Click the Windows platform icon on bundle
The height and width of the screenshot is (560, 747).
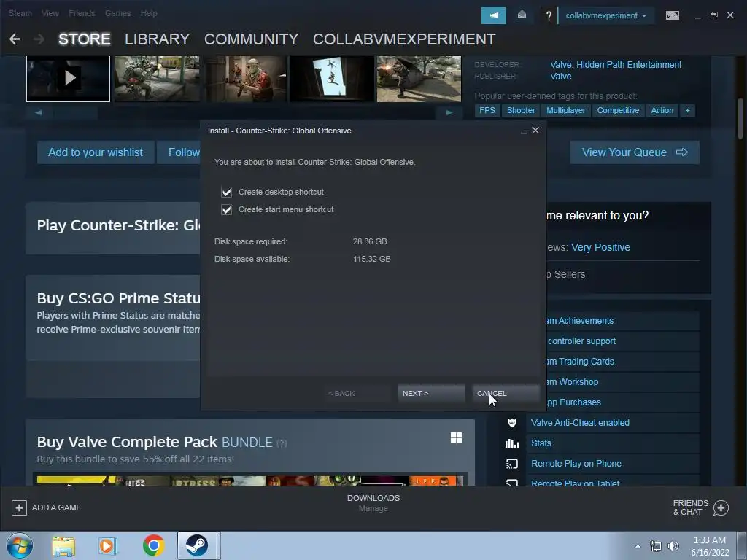pyautogui.click(x=456, y=437)
